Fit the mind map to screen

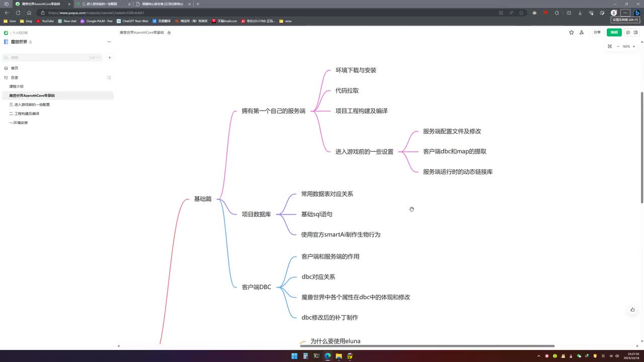610,46
